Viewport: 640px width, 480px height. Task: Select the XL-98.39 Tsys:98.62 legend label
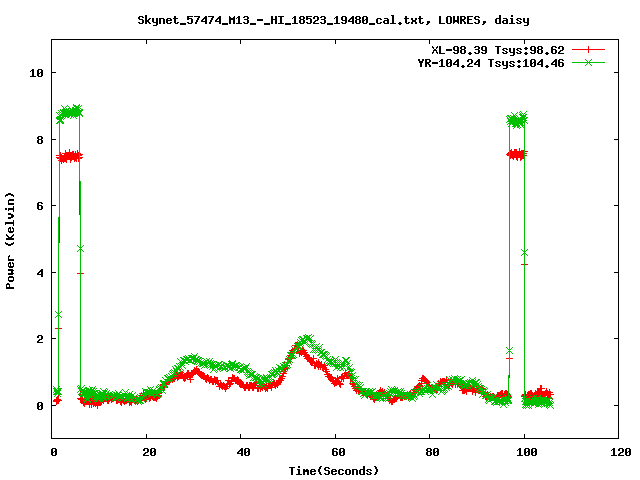498,50
